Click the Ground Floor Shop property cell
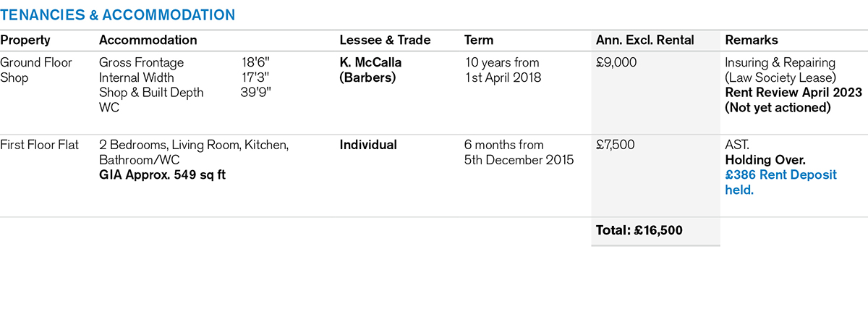This screenshot has width=868, height=333. (x=36, y=70)
